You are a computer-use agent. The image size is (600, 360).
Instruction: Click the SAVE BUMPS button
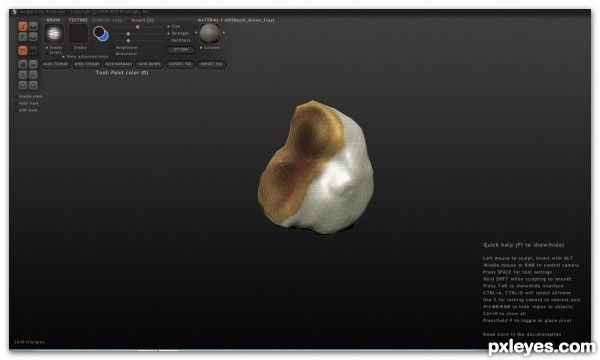(x=149, y=64)
